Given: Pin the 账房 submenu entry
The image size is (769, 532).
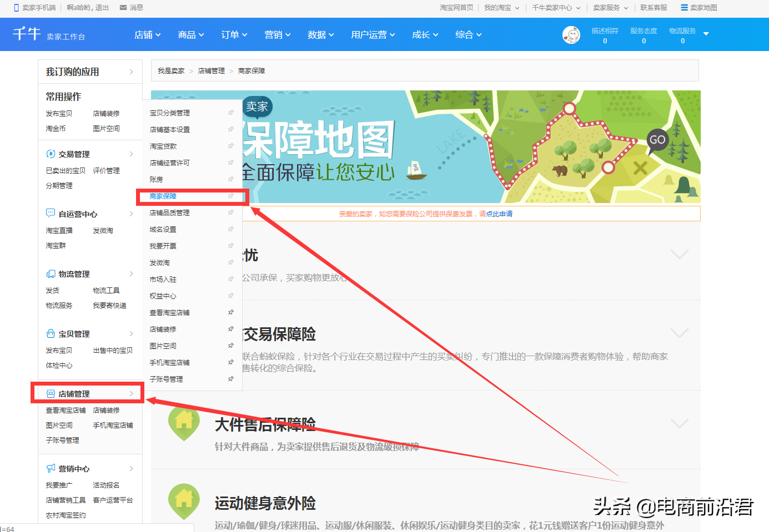Looking at the screenshot, I should click(x=230, y=179).
